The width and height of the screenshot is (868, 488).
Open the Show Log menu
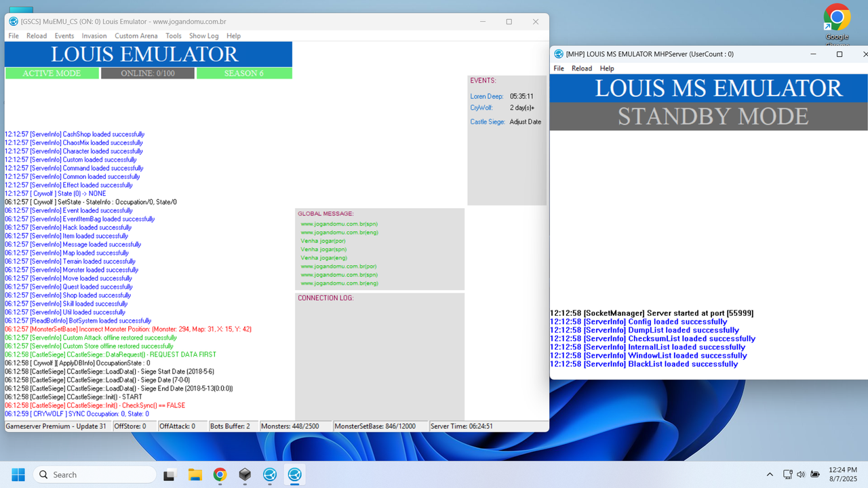(203, 36)
